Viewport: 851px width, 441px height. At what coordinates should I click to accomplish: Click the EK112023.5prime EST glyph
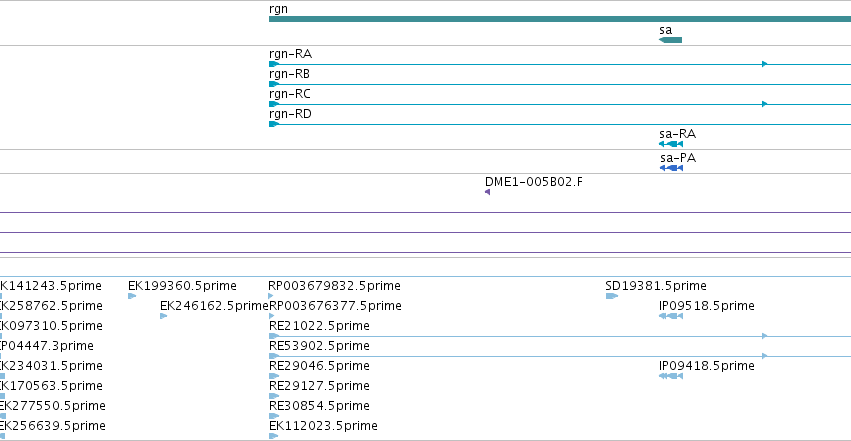(x=274, y=436)
